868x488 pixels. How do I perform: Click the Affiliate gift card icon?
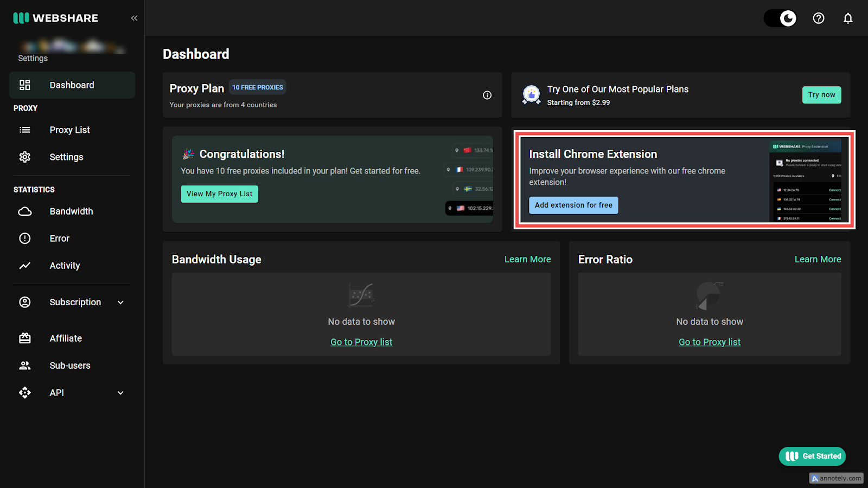coord(25,338)
